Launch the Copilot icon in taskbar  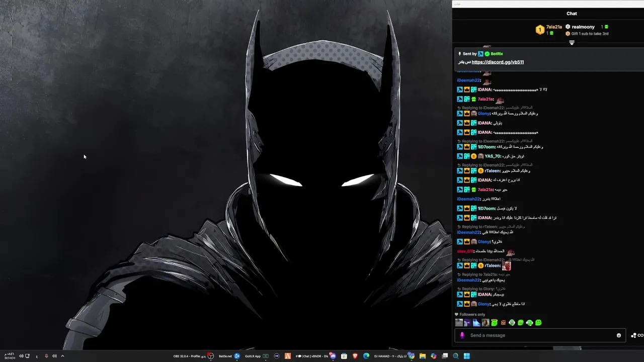pyautogui.click(x=434, y=356)
